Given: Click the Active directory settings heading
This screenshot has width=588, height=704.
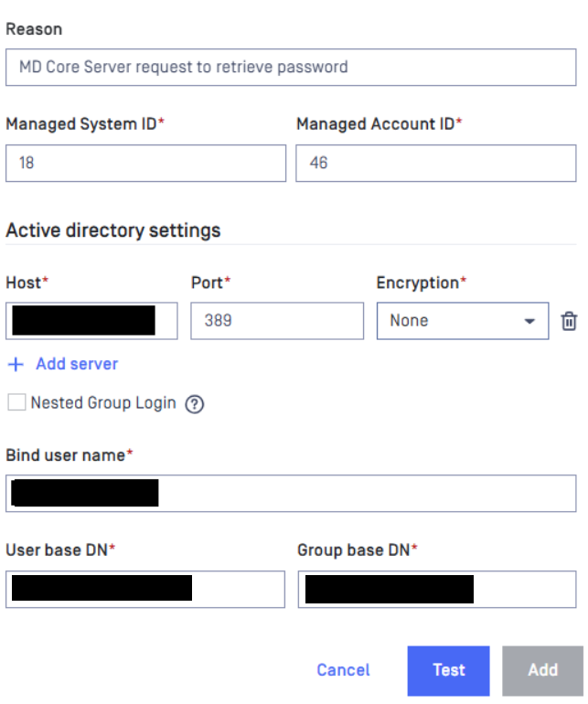Looking at the screenshot, I should 113,229.
